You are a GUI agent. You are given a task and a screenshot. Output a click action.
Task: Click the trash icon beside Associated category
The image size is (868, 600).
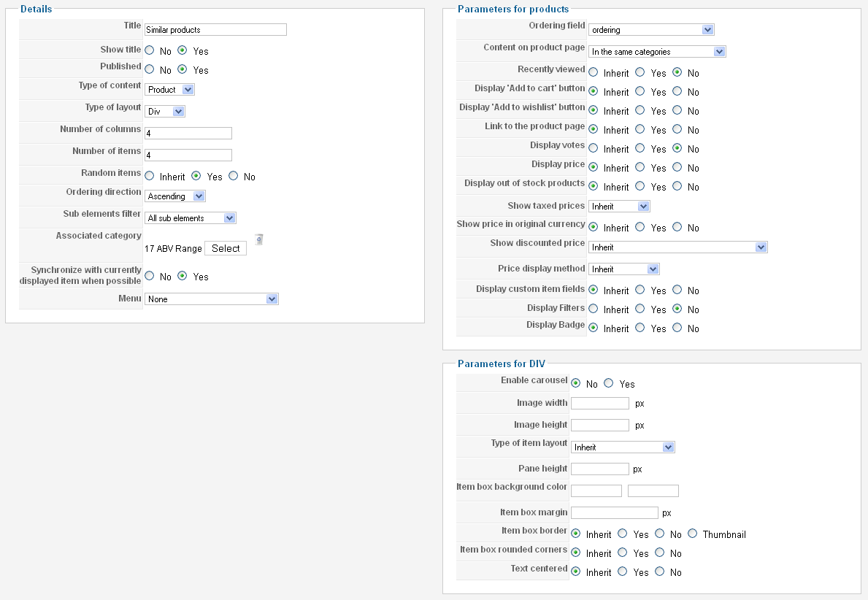[258, 239]
